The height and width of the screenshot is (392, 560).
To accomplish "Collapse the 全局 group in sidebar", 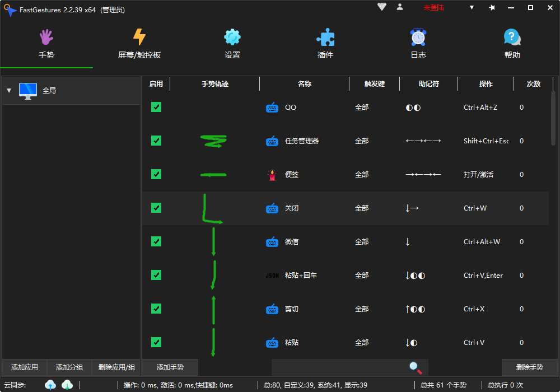I will coord(8,90).
